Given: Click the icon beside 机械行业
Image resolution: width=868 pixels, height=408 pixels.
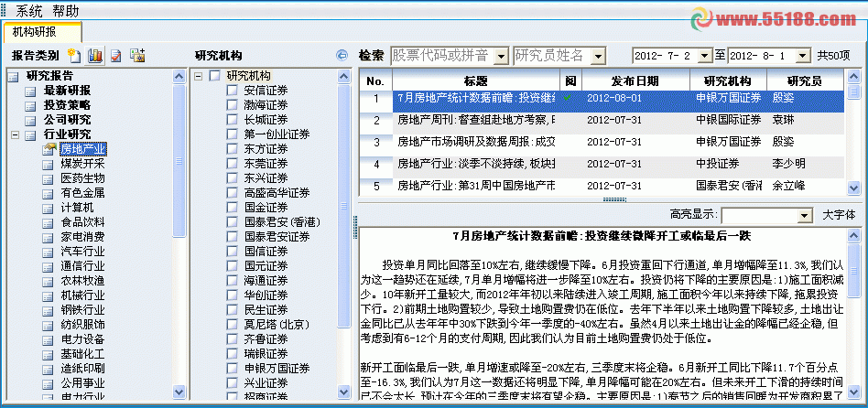Looking at the screenshot, I should (48, 295).
